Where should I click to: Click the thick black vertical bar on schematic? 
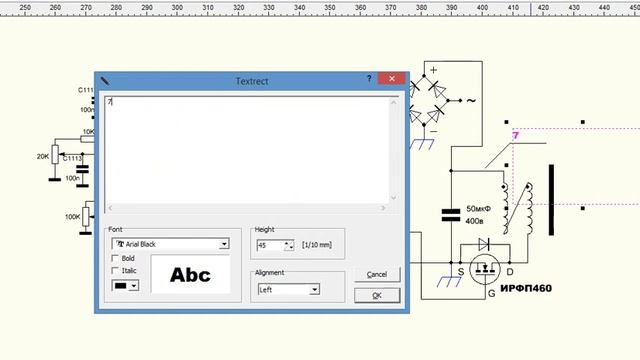pyautogui.click(x=551, y=200)
